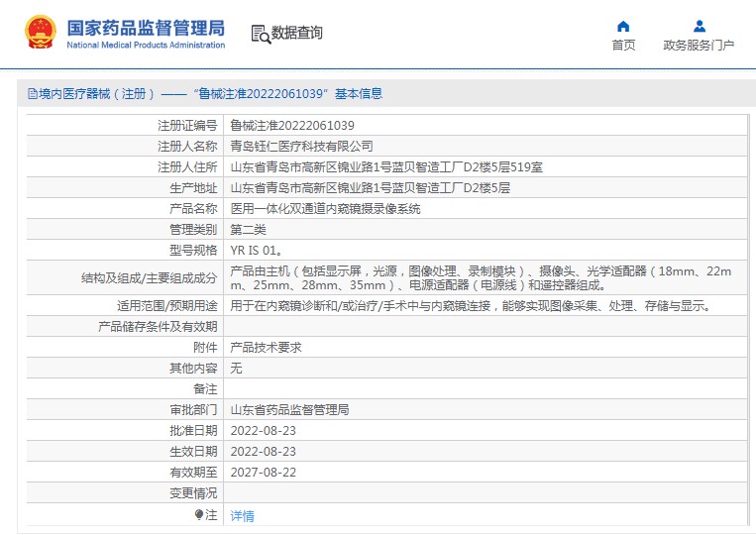The image size is (756, 535).
Task: Click the 数据查询 label
Action: pyautogui.click(x=296, y=33)
